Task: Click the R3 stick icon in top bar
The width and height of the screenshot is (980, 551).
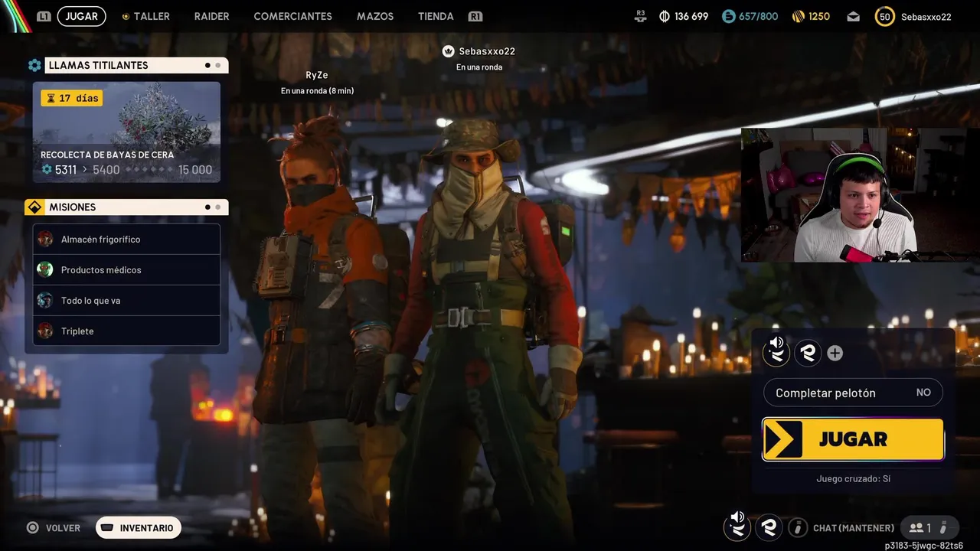Action: tap(641, 16)
